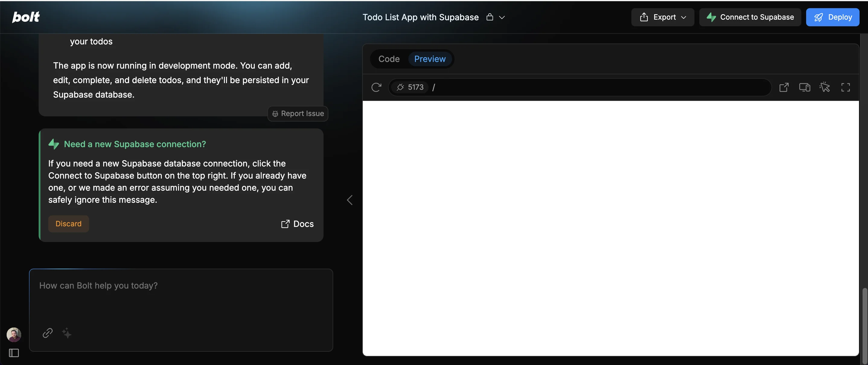Click the bolt logo
This screenshot has height=365, width=868.
(x=26, y=17)
